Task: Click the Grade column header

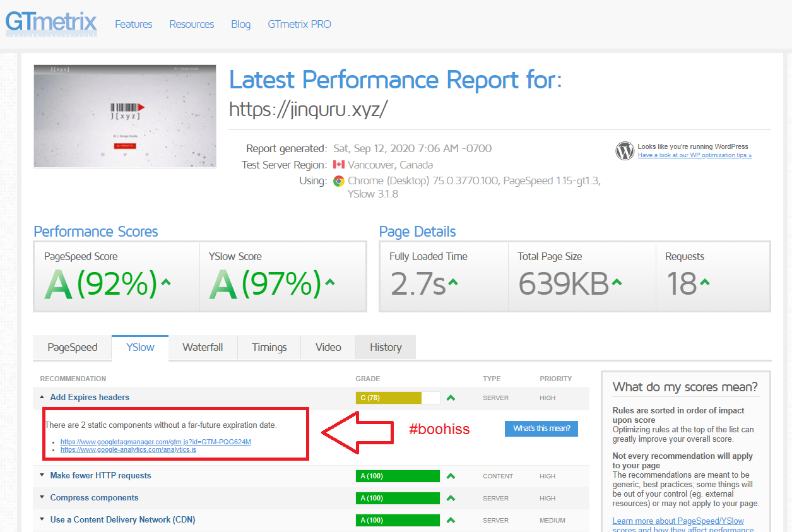Action: click(368, 379)
